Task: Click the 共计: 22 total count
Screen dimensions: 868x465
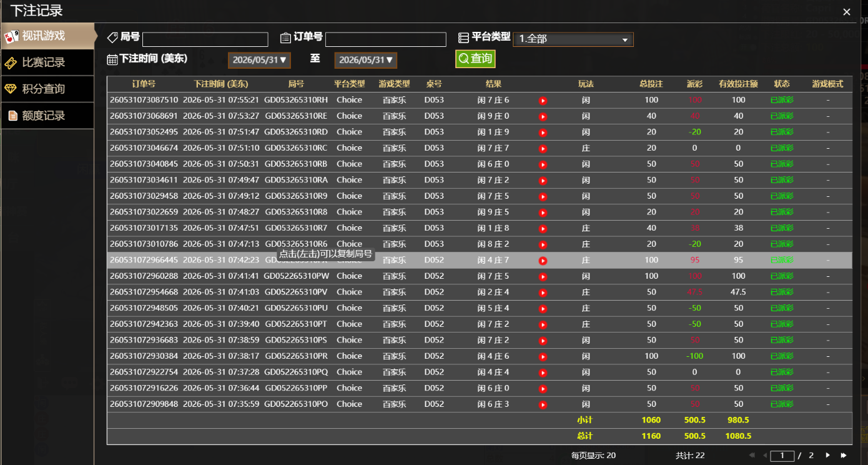Action: click(x=690, y=456)
